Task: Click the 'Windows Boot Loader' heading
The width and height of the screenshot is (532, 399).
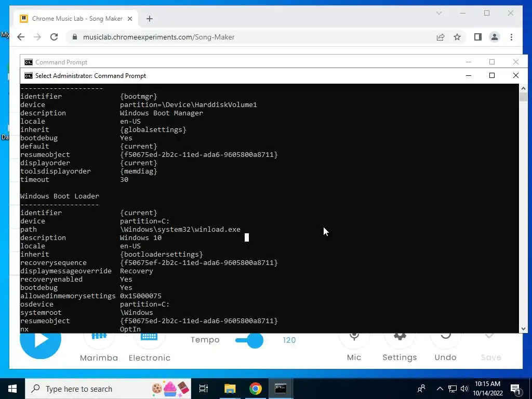Action: coord(60,196)
